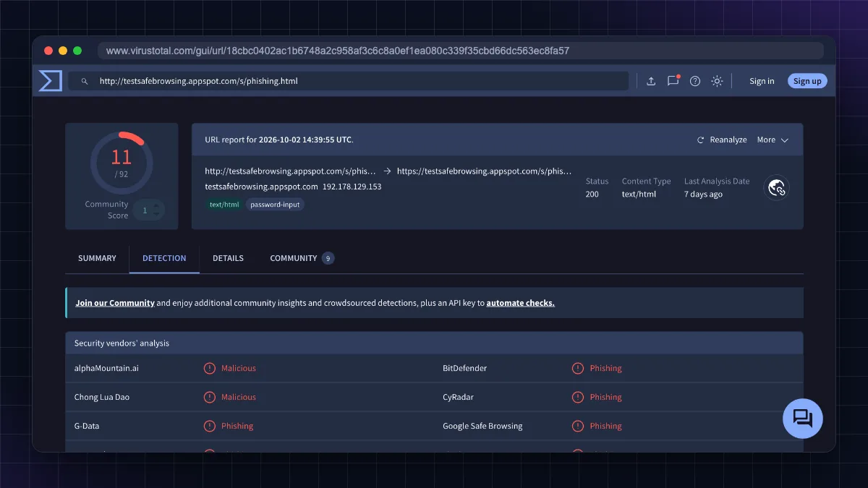The height and width of the screenshot is (488, 868).
Task: Click the 7 days ago analysis date
Action: 703,194
